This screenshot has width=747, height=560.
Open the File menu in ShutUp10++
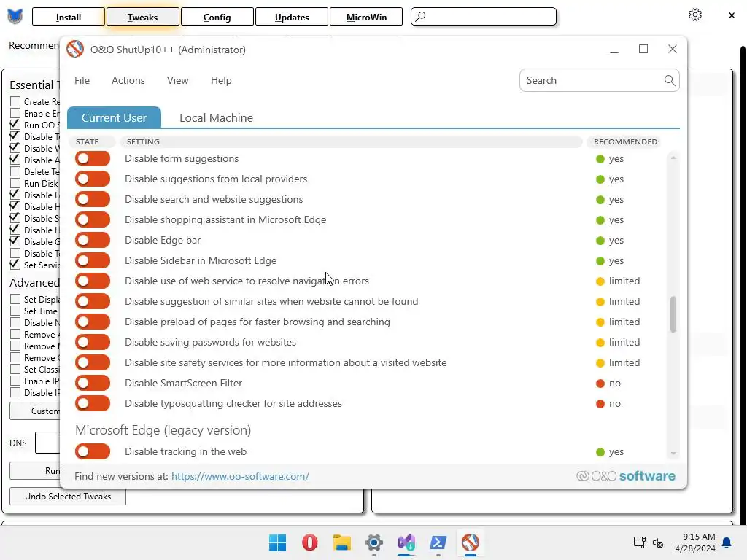[82, 80]
